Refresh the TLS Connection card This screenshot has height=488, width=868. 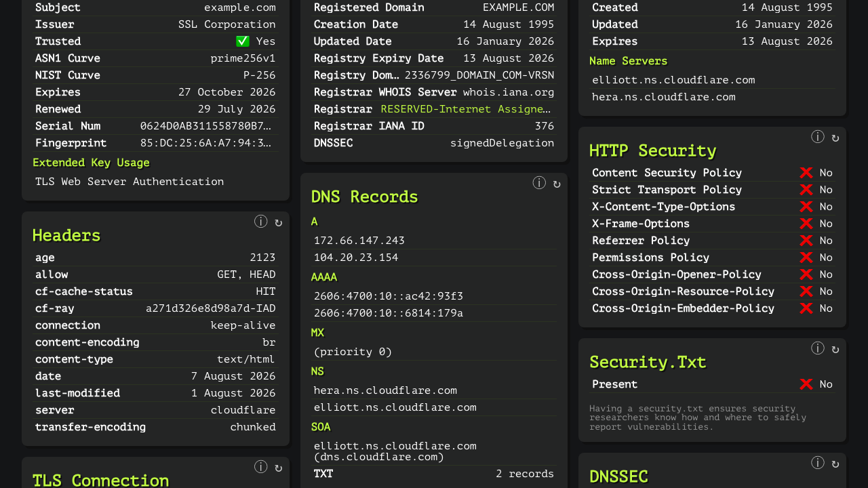pos(279,468)
